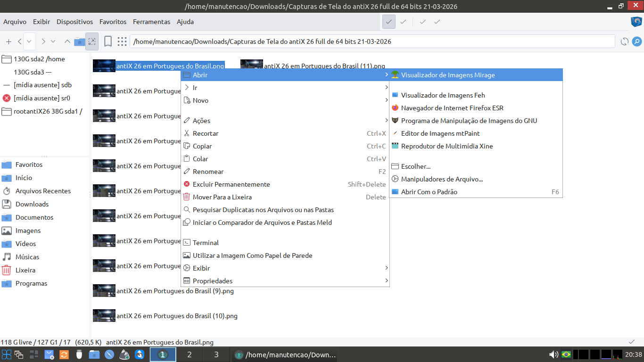
Task: Switch to workspace 2 on the taskbar
Action: tap(190, 354)
